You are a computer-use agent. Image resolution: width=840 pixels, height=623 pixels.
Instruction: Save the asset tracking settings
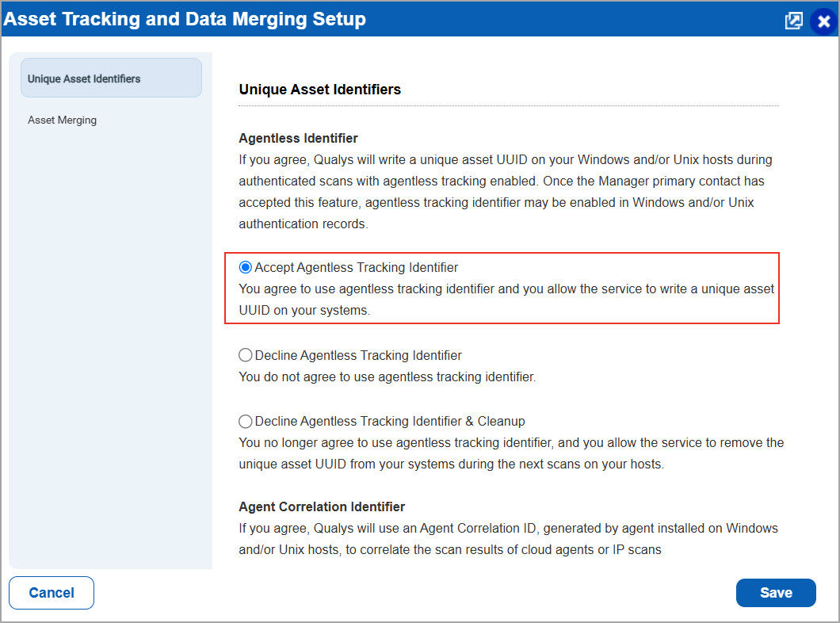coord(776,593)
